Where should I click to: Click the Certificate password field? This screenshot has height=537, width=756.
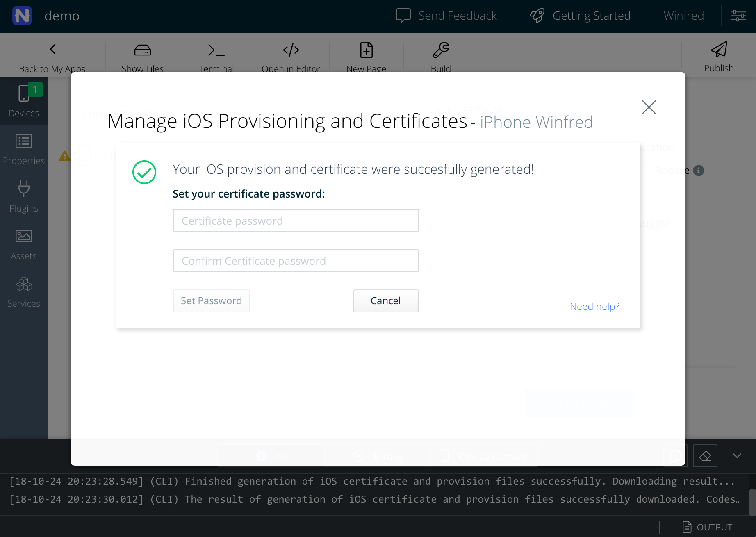tap(296, 221)
